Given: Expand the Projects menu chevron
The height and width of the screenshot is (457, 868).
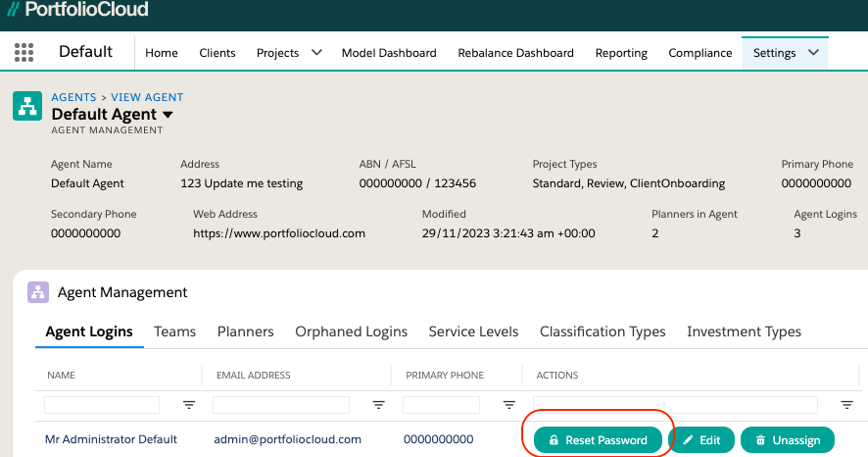Looking at the screenshot, I should coord(316,52).
